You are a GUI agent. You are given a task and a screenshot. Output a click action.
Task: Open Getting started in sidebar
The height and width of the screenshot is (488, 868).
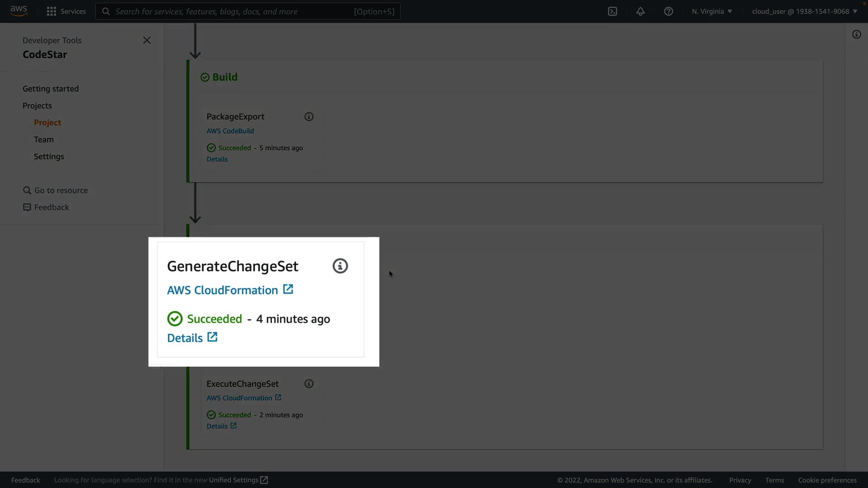coord(51,89)
